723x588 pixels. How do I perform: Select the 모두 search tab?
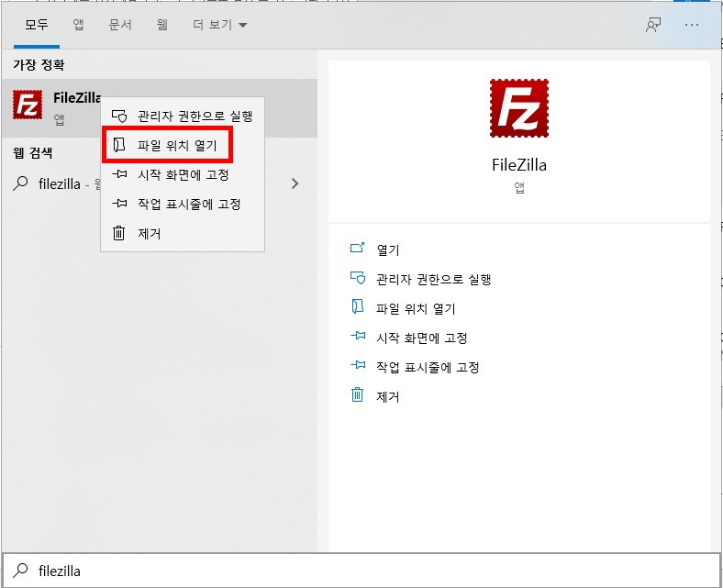click(37, 25)
